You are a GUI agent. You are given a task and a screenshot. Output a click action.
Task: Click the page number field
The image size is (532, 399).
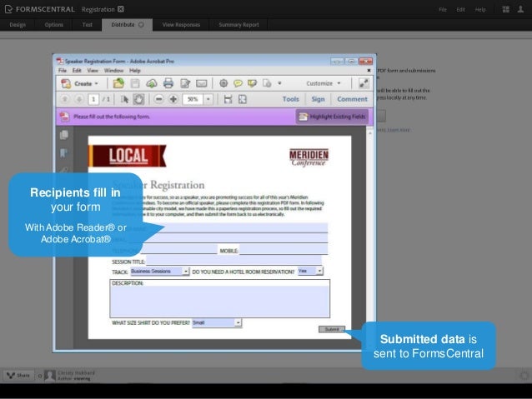point(93,99)
